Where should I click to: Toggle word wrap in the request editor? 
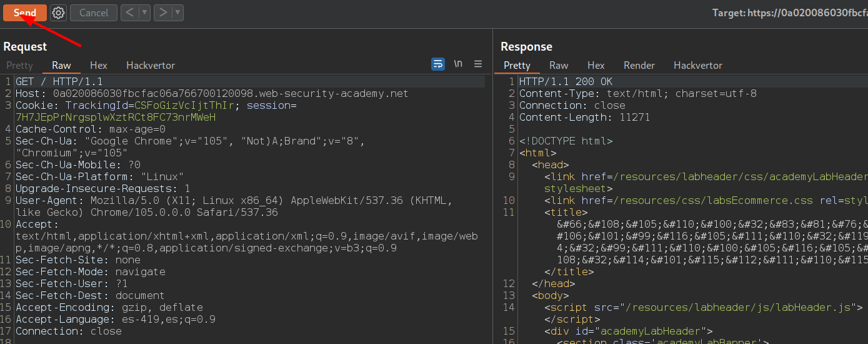coord(438,64)
